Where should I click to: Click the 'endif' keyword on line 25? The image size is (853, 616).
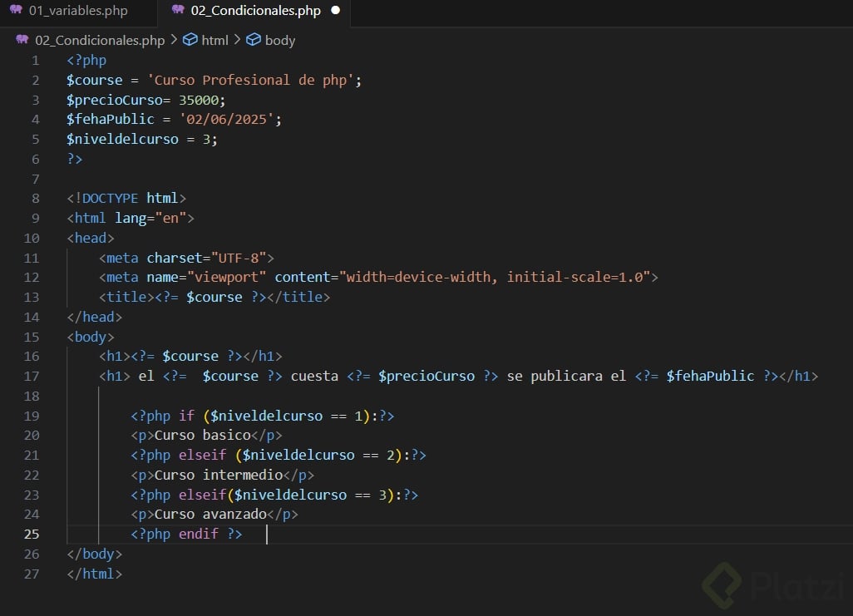(x=199, y=535)
